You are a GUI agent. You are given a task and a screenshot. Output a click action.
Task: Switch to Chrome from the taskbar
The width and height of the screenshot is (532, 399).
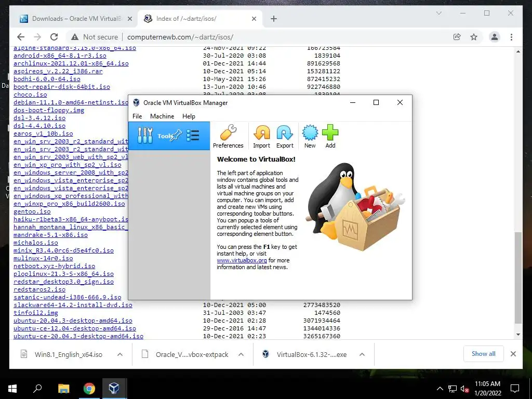[x=89, y=389]
